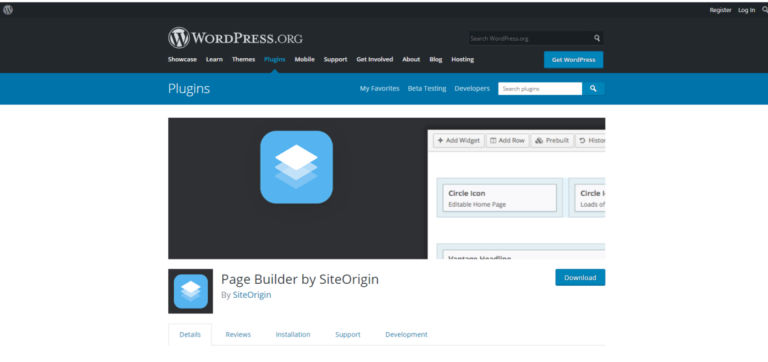768x362 pixels.
Task: Click the Download button
Action: [x=580, y=277]
